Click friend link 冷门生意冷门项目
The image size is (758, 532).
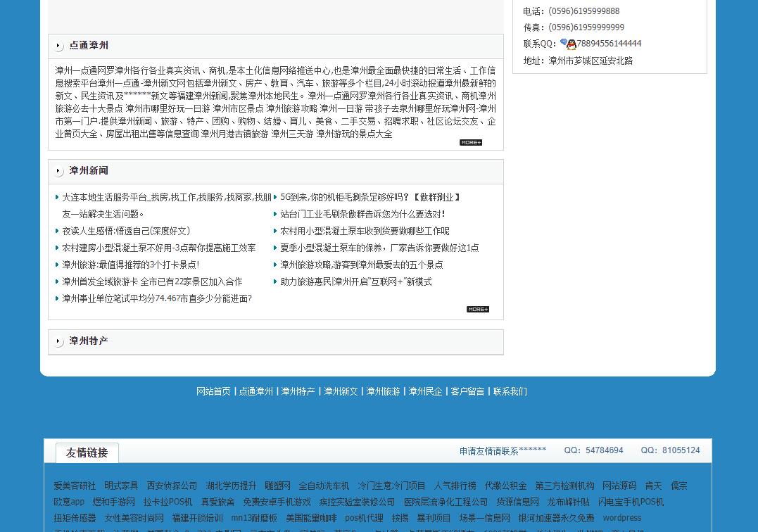pos(391,486)
